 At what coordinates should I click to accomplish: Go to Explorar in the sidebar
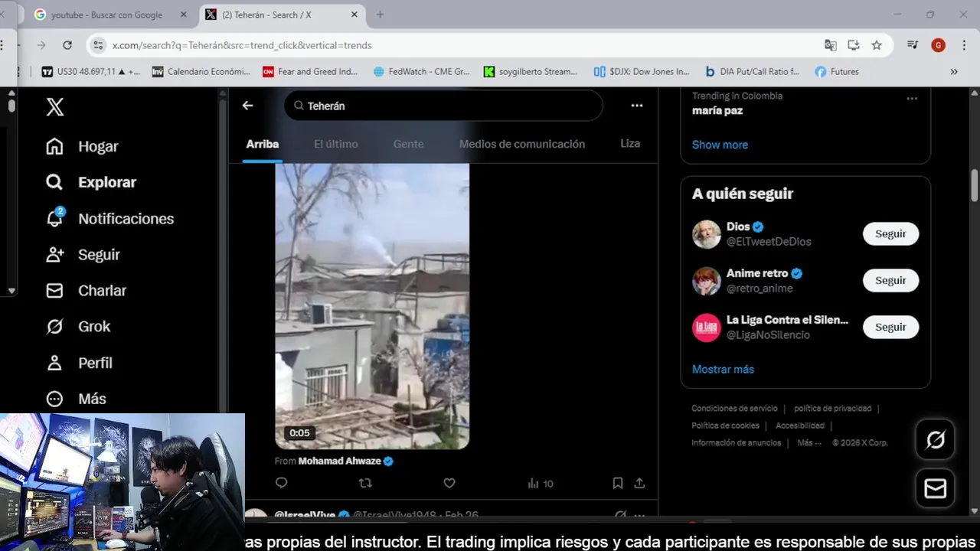(x=90, y=182)
